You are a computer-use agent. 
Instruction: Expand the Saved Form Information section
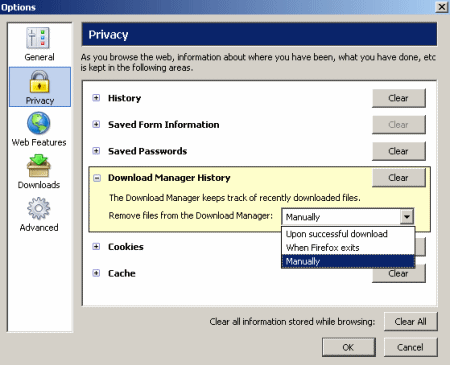pyautogui.click(x=96, y=124)
